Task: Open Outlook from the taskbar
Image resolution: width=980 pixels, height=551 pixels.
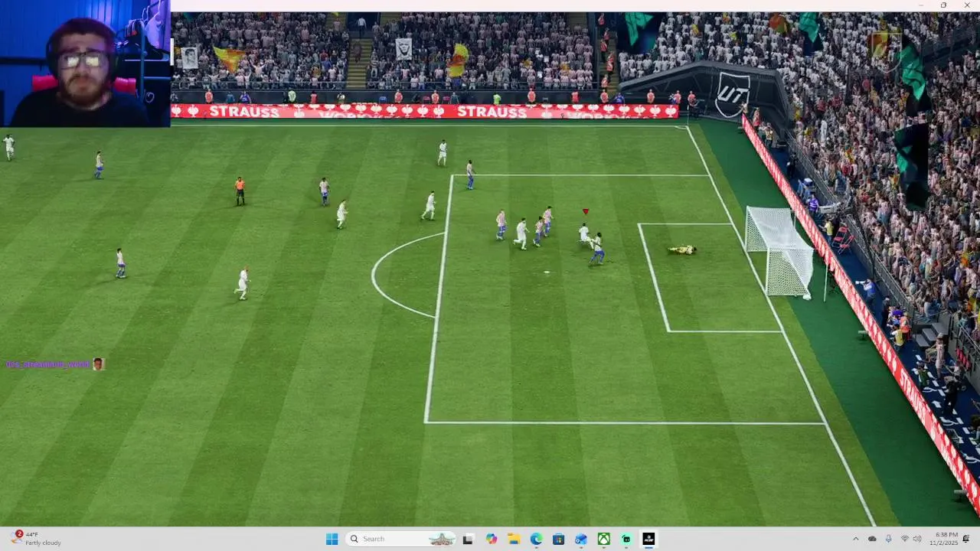Action: point(581,539)
